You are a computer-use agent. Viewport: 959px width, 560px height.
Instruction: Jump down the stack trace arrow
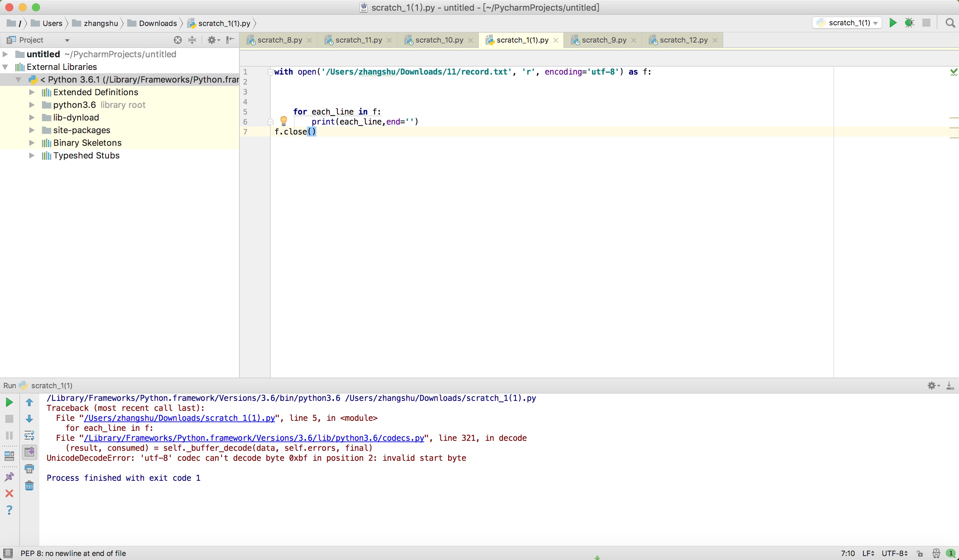tap(29, 419)
